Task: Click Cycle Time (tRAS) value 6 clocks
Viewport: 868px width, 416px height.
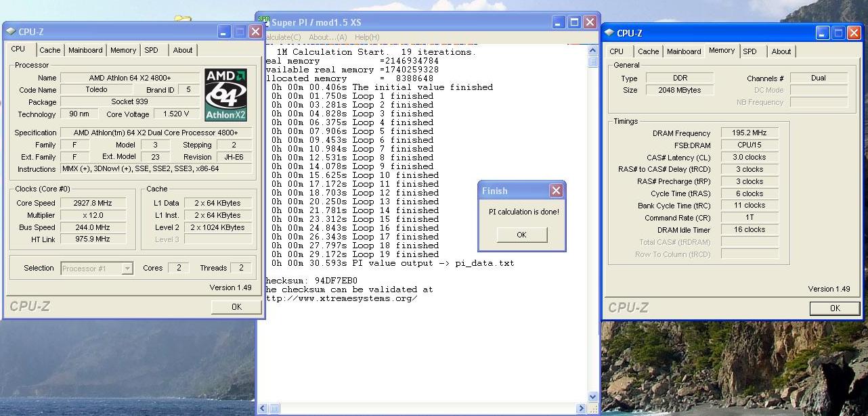Action: tap(750, 193)
